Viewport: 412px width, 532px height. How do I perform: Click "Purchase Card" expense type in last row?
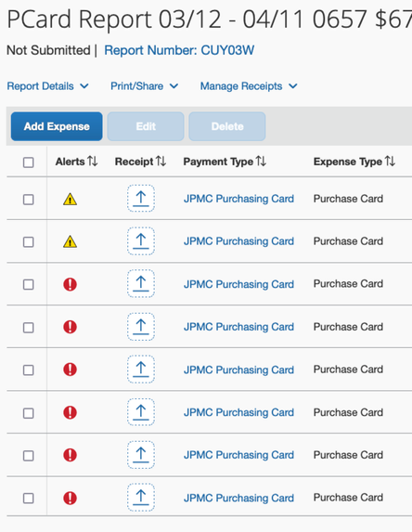pos(348,498)
